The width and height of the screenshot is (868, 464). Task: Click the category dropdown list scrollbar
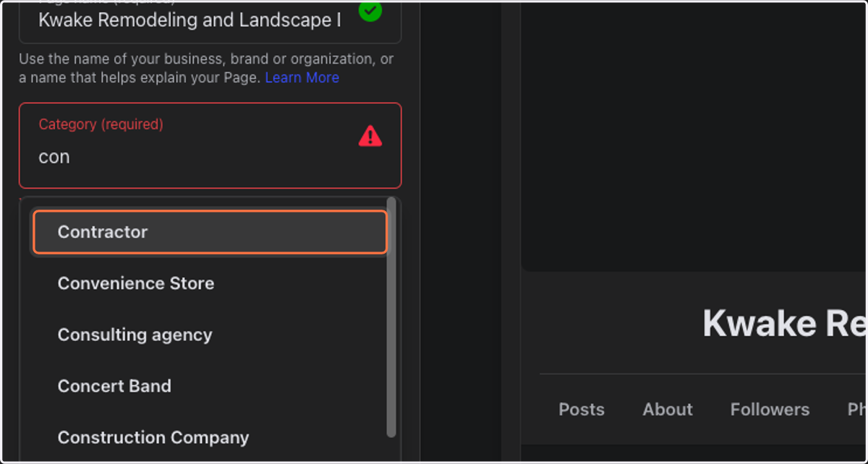pos(391,317)
